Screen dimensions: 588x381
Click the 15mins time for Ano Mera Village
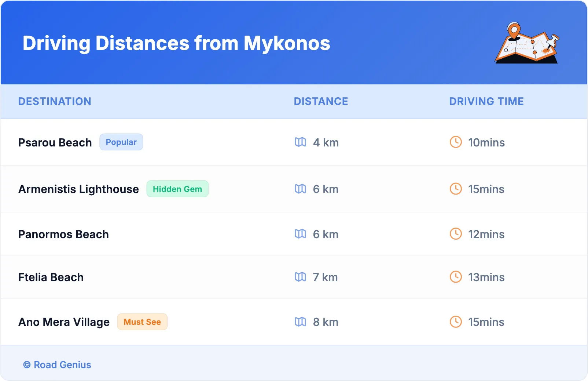pos(486,322)
